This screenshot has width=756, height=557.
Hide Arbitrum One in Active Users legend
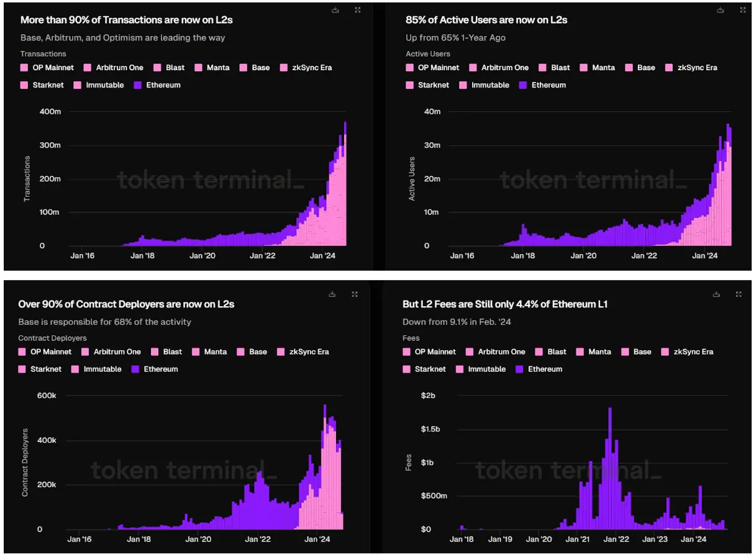coord(504,68)
